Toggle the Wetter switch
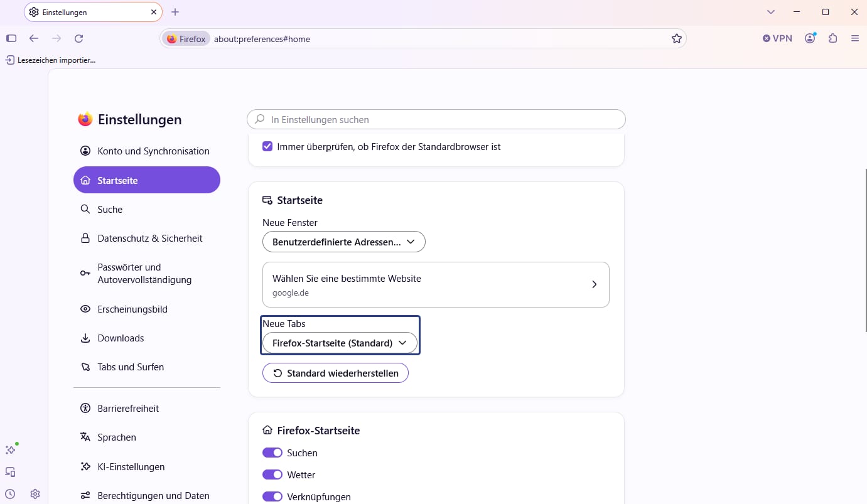This screenshot has width=867, height=504. (x=272, y=475)
